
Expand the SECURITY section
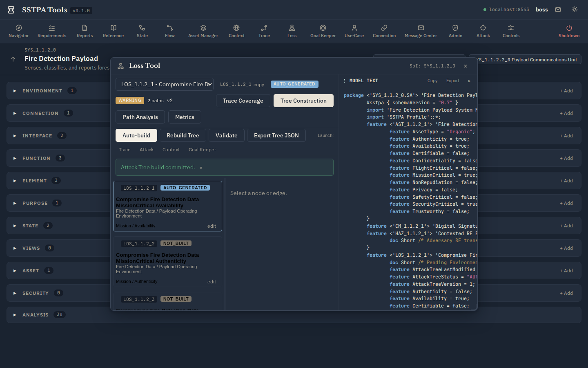(15, 293)
